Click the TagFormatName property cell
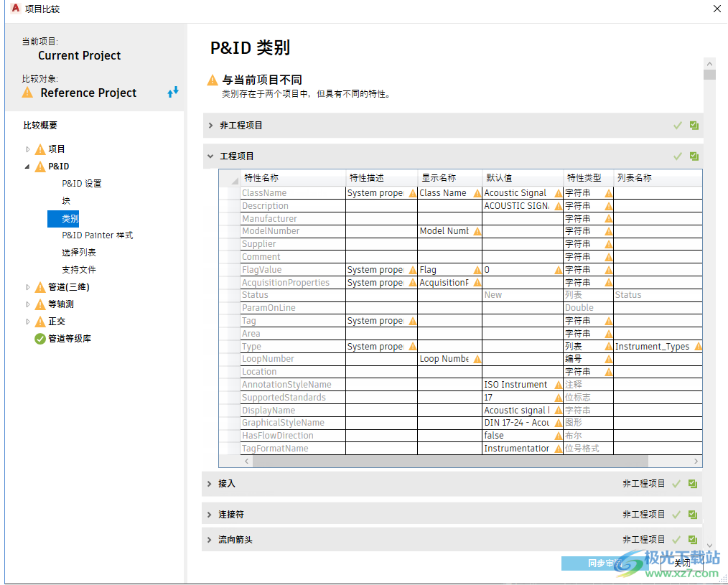The width and height of the screenshot is (728, 585). [x=293, y=449]
